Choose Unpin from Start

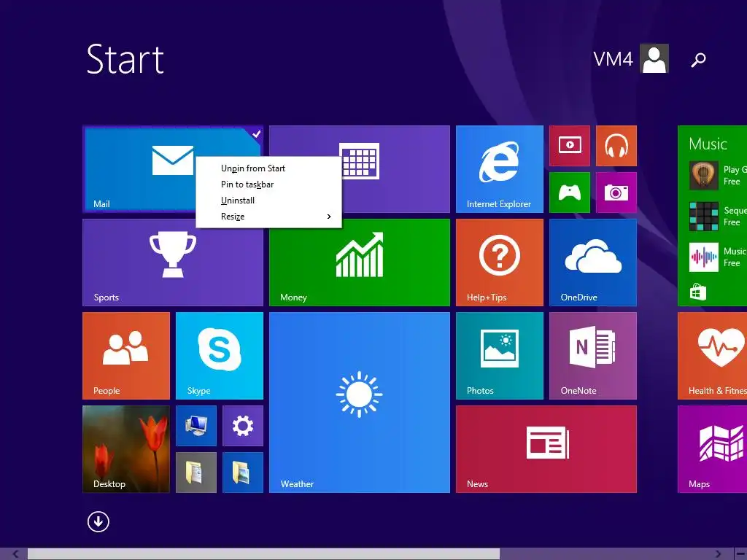[x=268, y=168]
